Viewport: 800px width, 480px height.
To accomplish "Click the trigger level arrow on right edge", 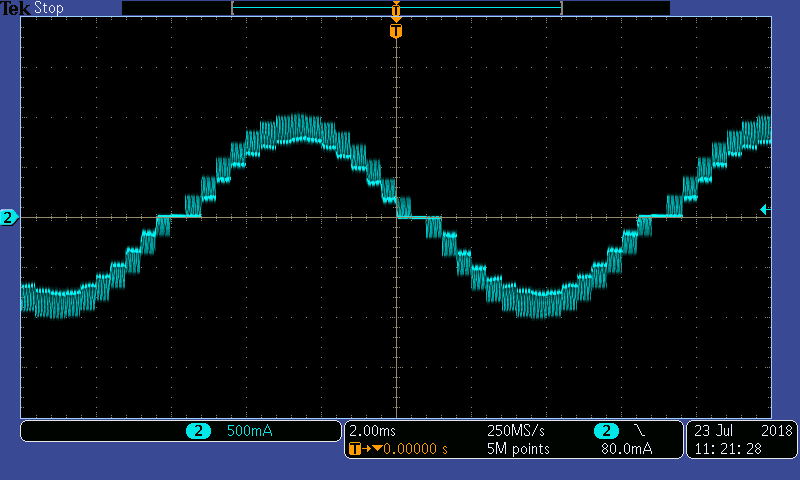I will point(764,209).
